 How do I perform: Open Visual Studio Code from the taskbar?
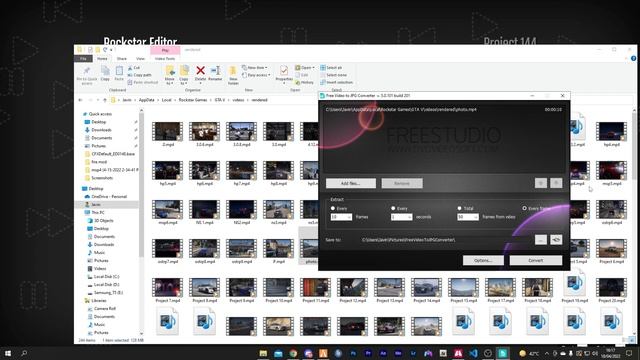(473, 353)
